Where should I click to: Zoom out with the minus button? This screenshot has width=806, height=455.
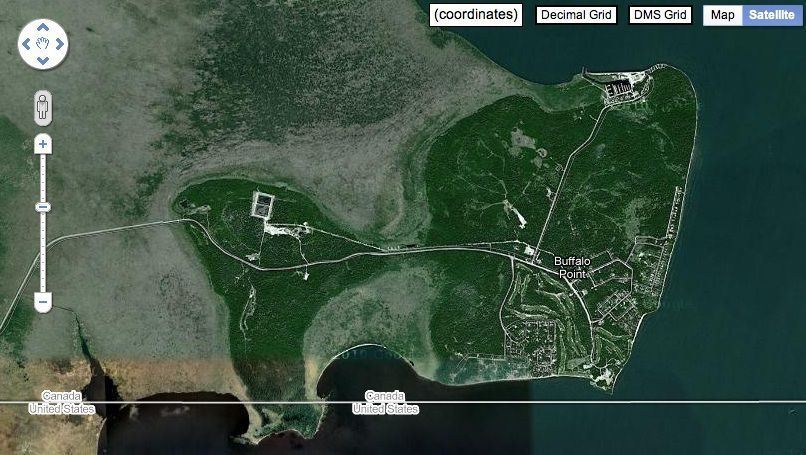tap(43, 301)
